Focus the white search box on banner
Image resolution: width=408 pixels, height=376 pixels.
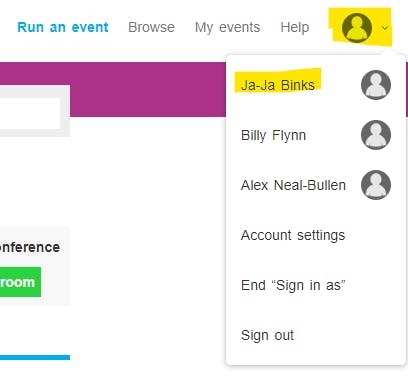point(30,113)
